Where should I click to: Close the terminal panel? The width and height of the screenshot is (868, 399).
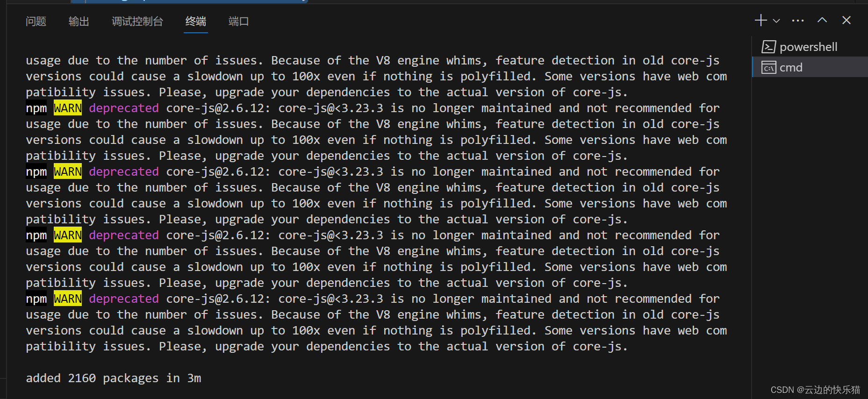pos(846,20)
